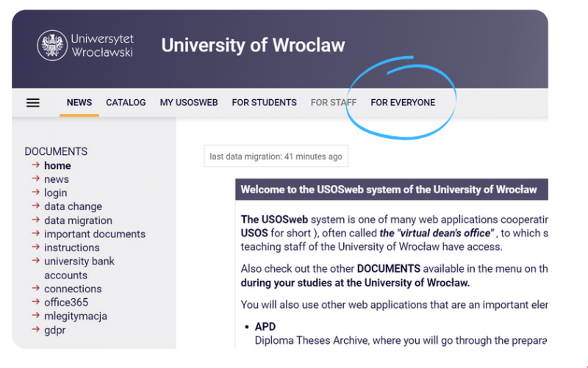Click the Uniwersytet Wrocławski eagle logo

pos(51,46)
